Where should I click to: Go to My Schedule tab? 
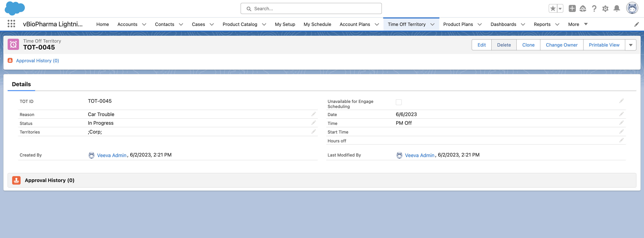[317, 24]
